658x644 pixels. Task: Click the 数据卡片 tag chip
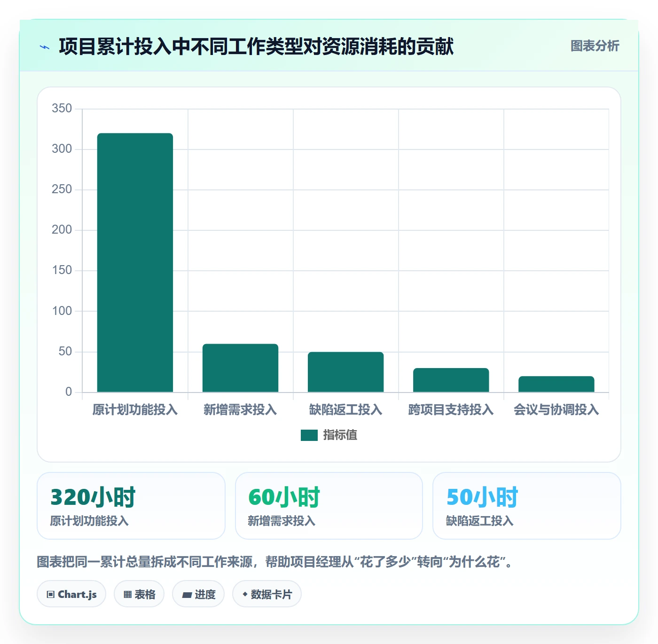click(x=267, y=594)
